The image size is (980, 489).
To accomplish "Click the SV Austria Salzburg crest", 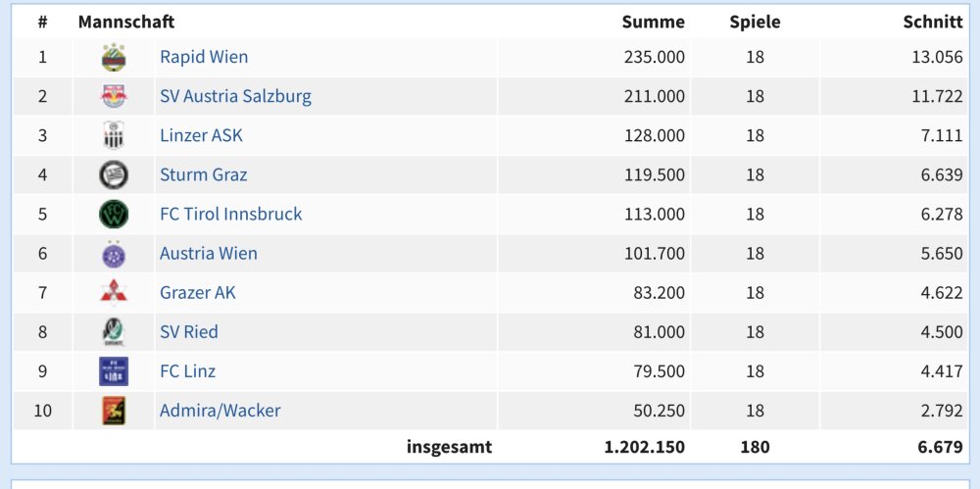I will [114, 97].
